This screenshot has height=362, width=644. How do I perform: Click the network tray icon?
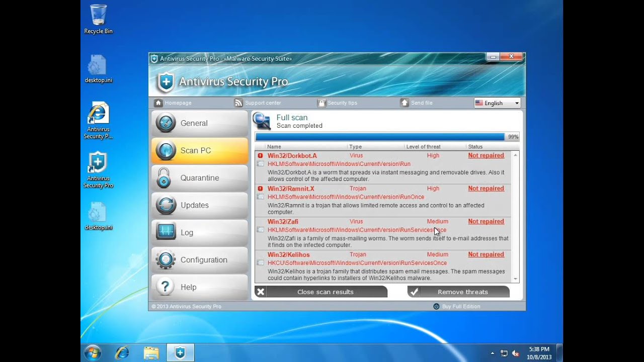point(504,353)
